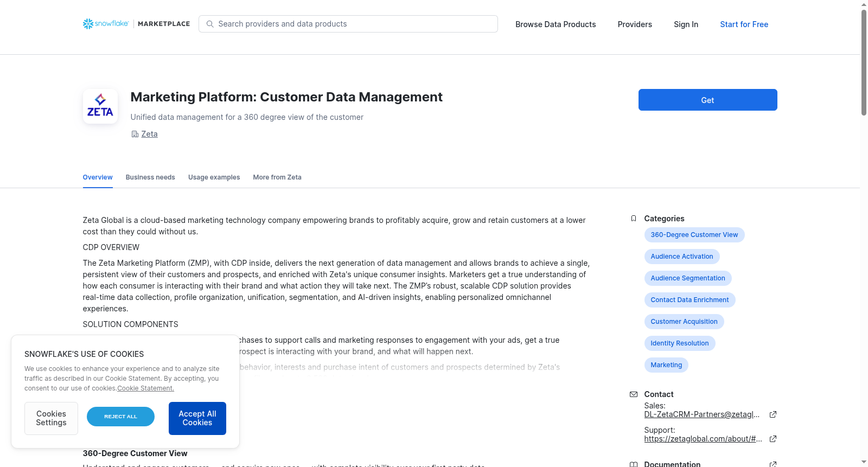868x467 pixels.
Task: Go to Sign In
Action: [x=686, y=24]
